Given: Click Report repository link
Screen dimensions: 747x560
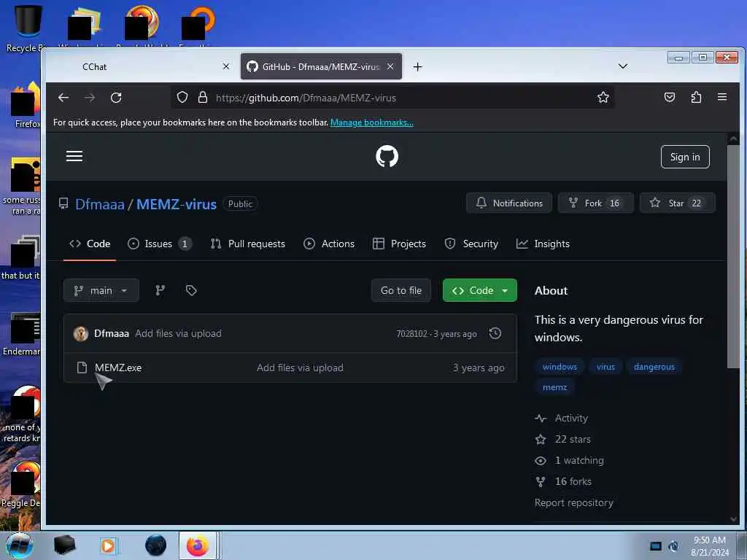Looking at the screenshot, I should point(573,503).
